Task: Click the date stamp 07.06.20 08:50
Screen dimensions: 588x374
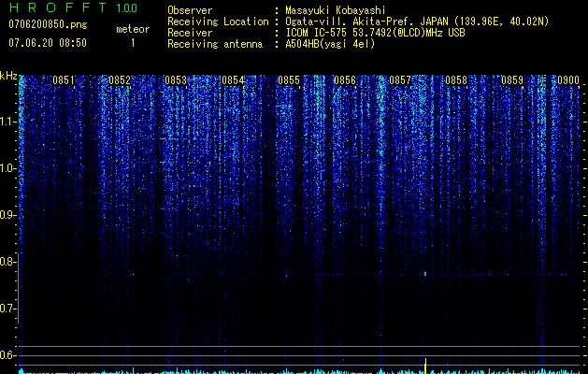Action: coord(48,43)
